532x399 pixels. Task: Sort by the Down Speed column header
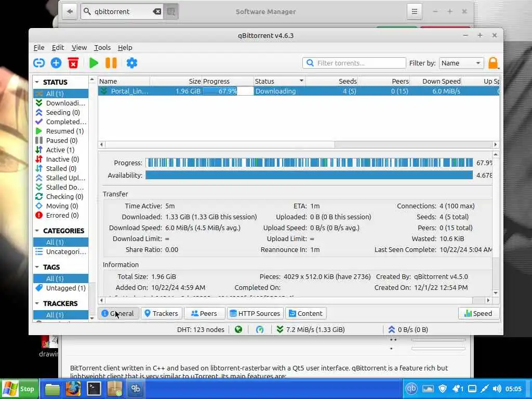(435, 81)
